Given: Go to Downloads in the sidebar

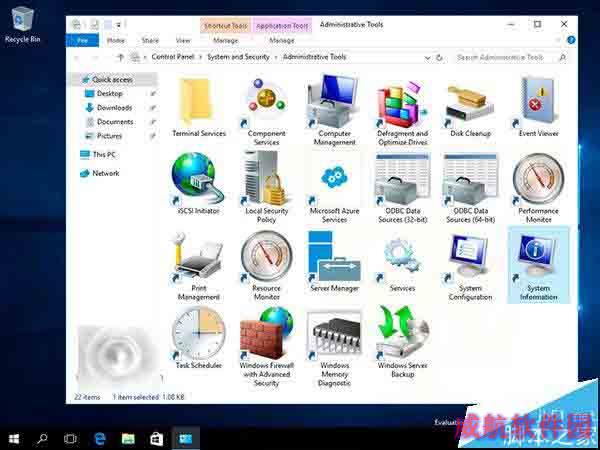Looking at the screenshot, I should pos(114,108).
